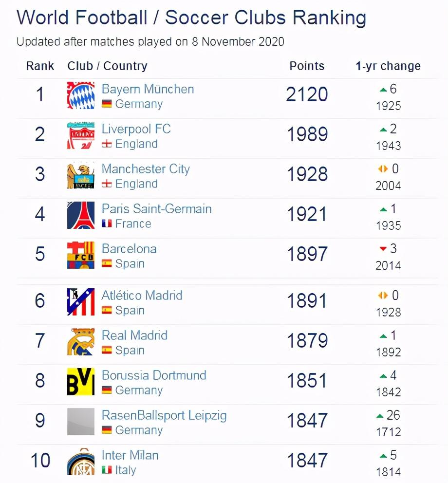Image resolution: width=448 pixels, height=483 pixels.
Task: Click the Borussia Dortmund BVB logo
Action: pos(81,382)
